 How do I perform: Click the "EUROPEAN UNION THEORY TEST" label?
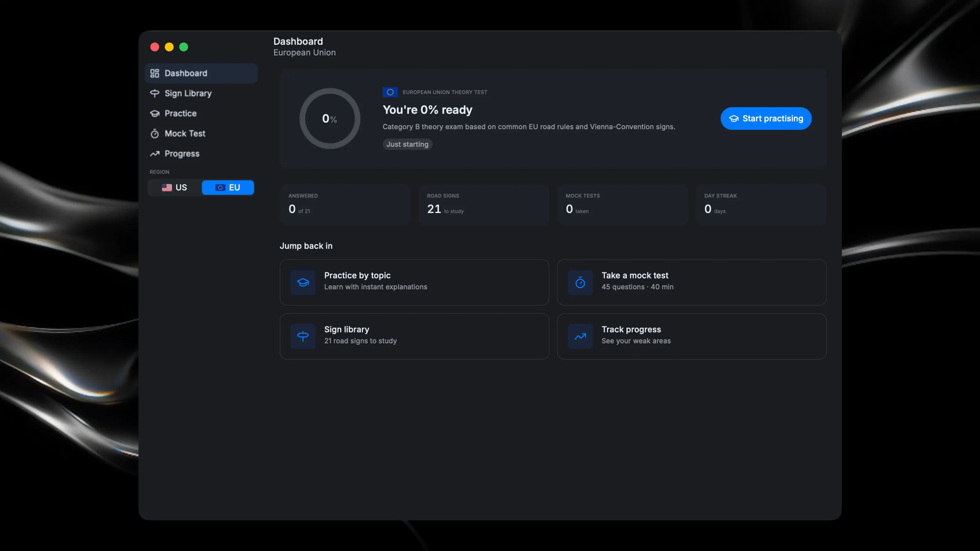[445, 92]
